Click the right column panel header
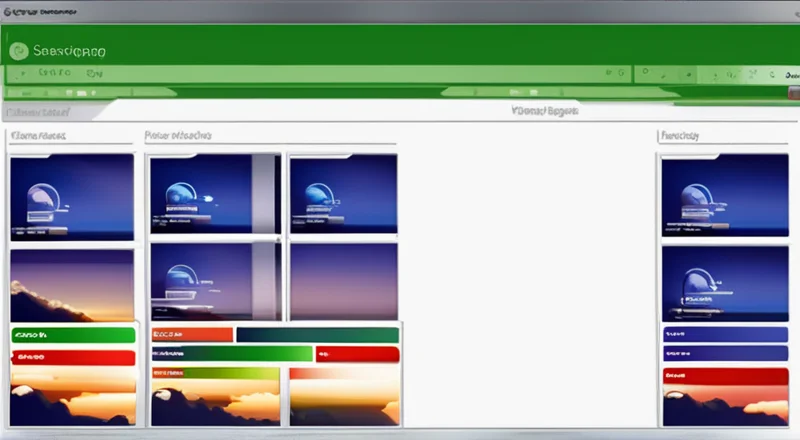This screenshot has width=800, height=440. (x=679, y=135)
